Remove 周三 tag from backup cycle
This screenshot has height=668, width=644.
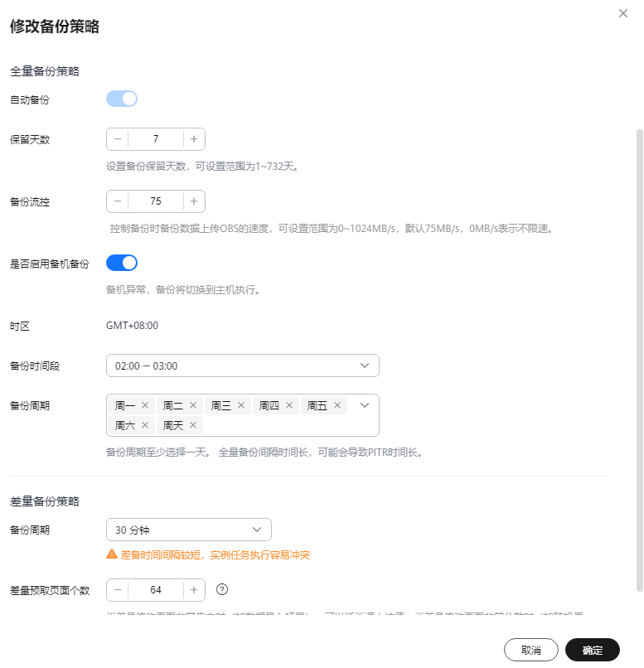click(241, 405)
